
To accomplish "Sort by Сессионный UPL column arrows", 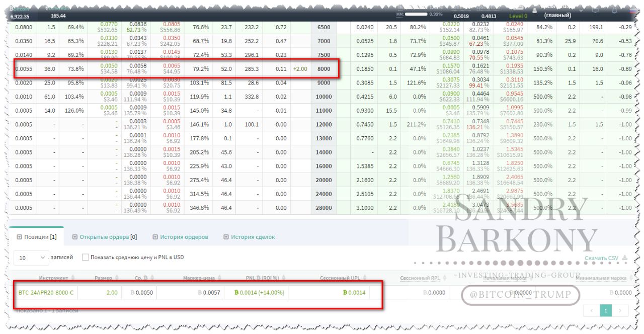I will point(365,278).
